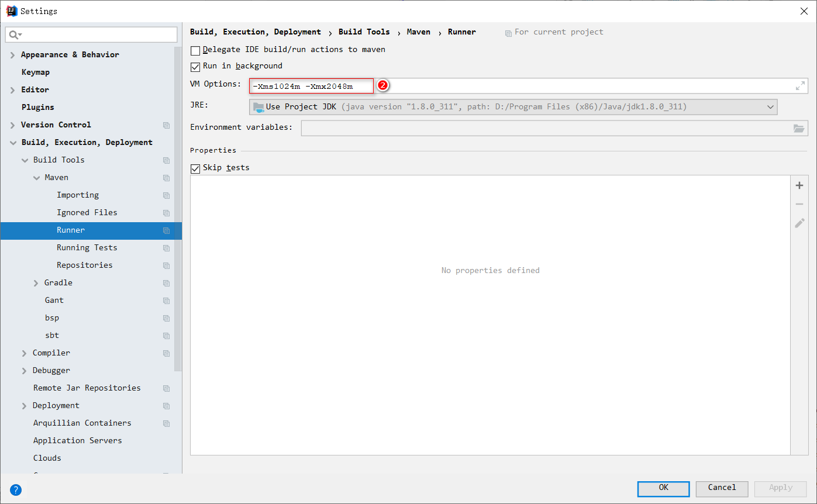Screen dimensions: 817x504
Task: Click into the settings search box
Action: coord(91,35)
